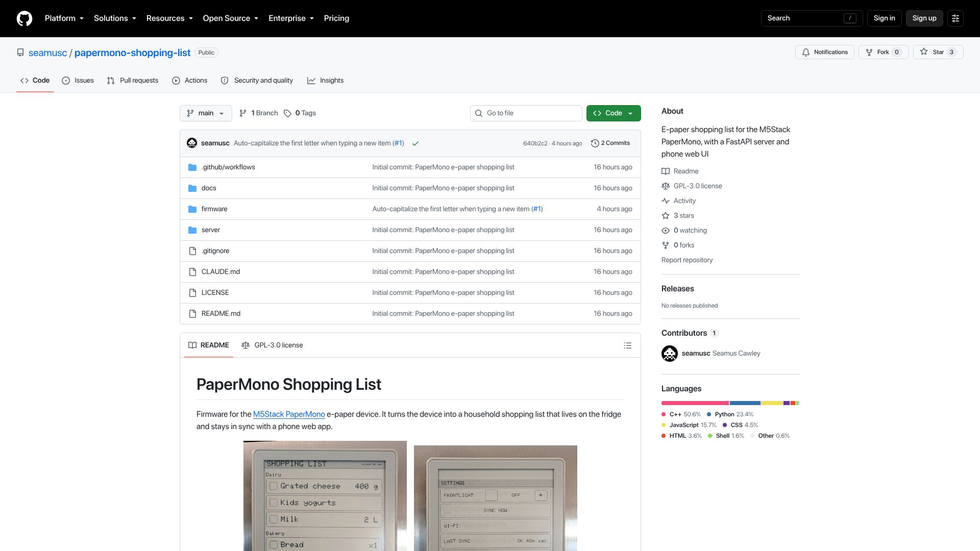Open the Insights tab
The height and width of the screenshot is (551, 980).
[x=326, y=81]
